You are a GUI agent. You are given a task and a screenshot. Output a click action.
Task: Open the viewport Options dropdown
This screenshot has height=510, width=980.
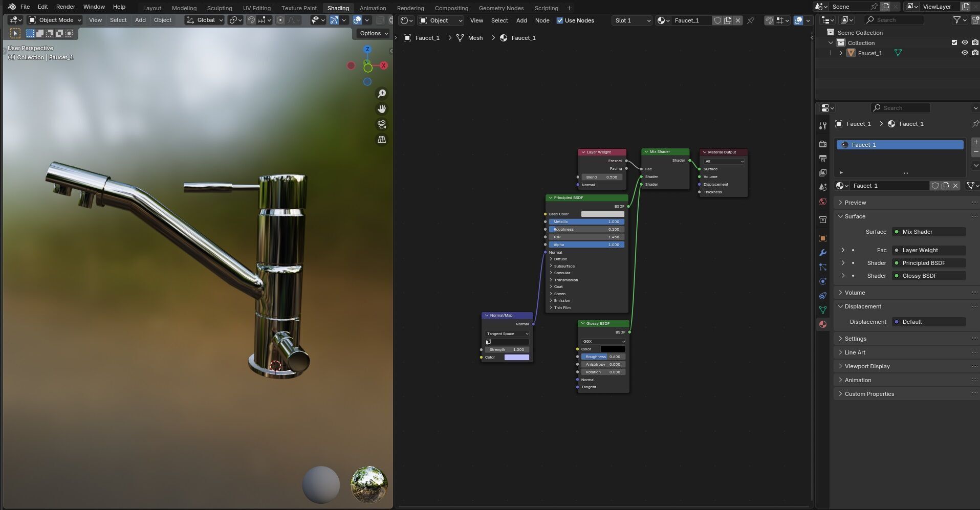[374, 33]
